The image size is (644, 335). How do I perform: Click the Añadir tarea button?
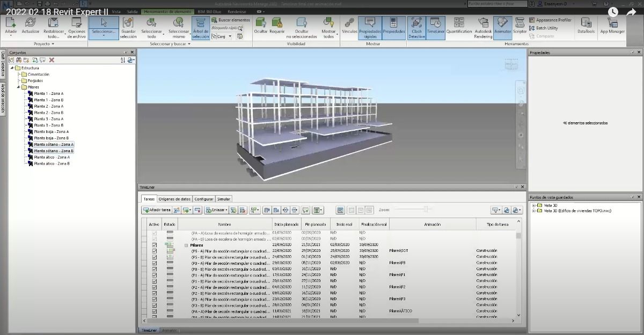(x=157, y=210)
